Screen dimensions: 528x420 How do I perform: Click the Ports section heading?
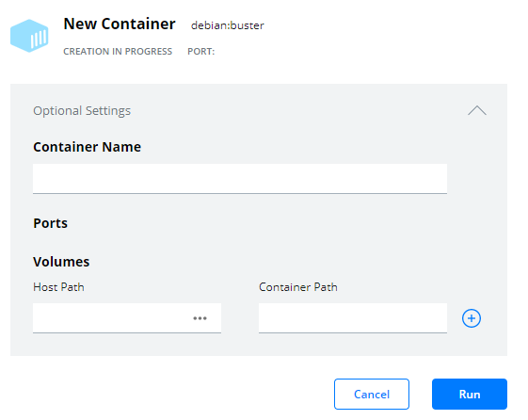[50, 223]
